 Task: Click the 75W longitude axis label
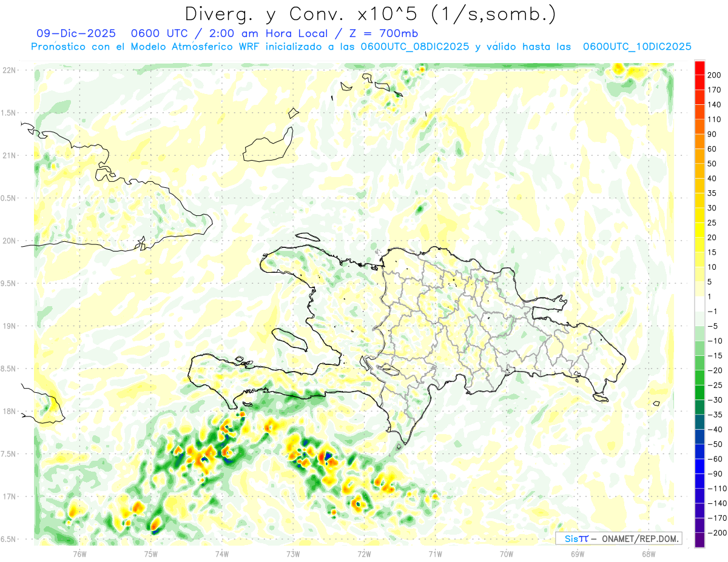point(151,554)
